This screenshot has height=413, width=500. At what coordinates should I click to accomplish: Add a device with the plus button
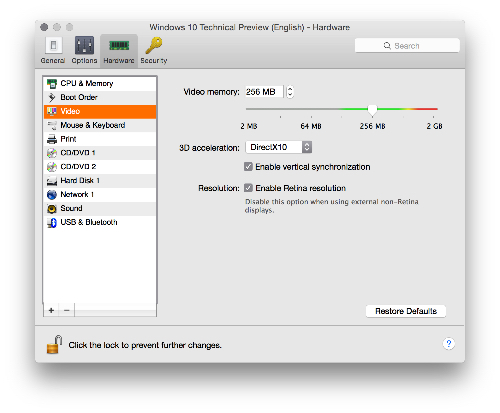point(51,310)
